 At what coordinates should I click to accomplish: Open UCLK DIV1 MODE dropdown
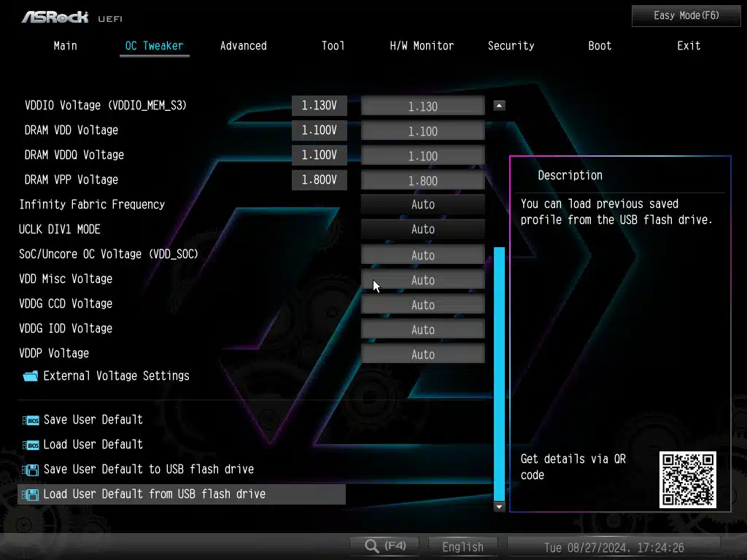tap(422, 230)
